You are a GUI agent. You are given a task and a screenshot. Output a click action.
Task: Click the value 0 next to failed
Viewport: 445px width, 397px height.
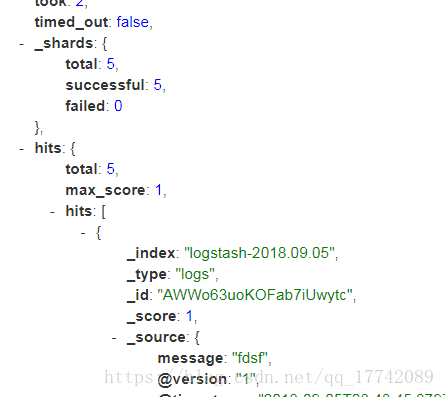tap(118, 106)
